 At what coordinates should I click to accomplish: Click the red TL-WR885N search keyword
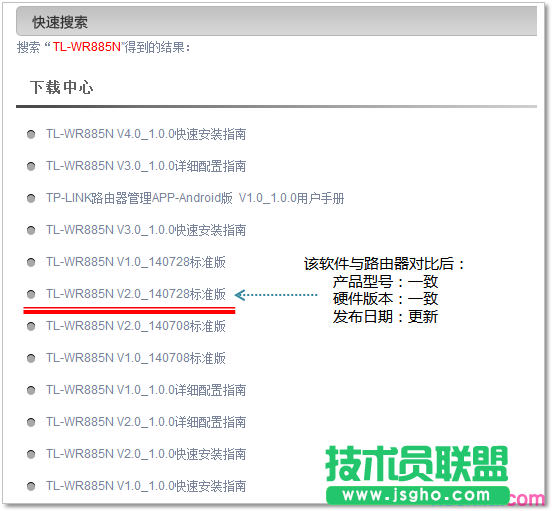87,47
